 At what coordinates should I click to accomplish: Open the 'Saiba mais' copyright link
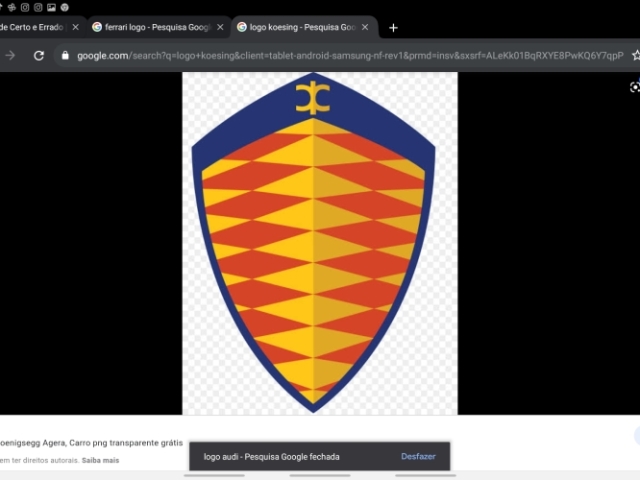pyautogui.click(x=100, y=460)
